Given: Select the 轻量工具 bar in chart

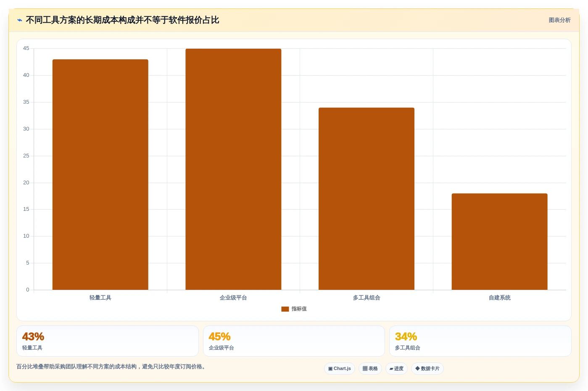Looking at the screenshot, I should [100, 175].
